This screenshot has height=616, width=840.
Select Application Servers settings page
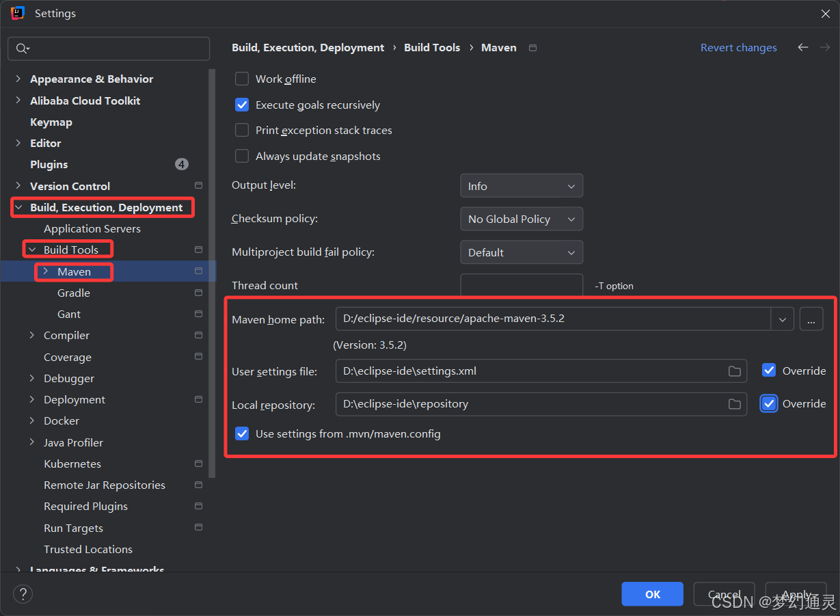[x=92, y=228]
